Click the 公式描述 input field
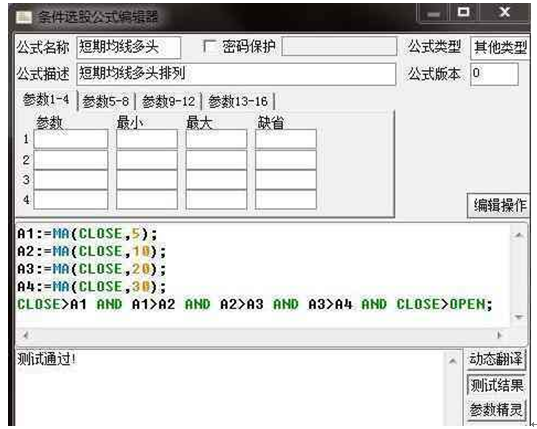The image size is (537, 429). pyautogui.click(x=236, y=74)
